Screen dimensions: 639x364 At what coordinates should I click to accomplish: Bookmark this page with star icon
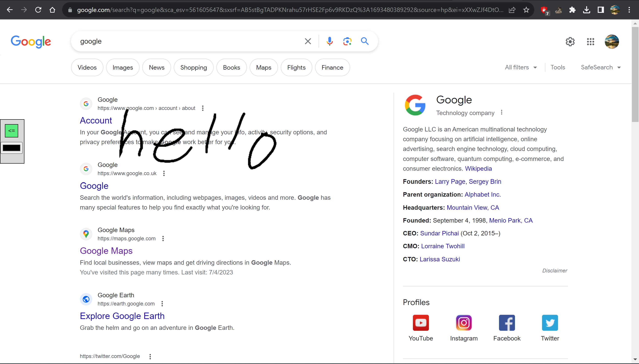click(526, 10)
